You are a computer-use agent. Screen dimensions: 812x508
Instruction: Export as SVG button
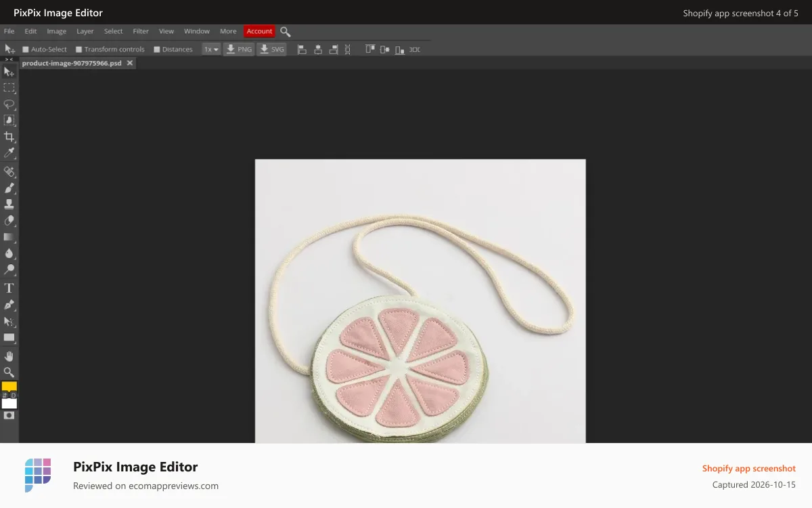pyautogui.click(x=271, y=49)
